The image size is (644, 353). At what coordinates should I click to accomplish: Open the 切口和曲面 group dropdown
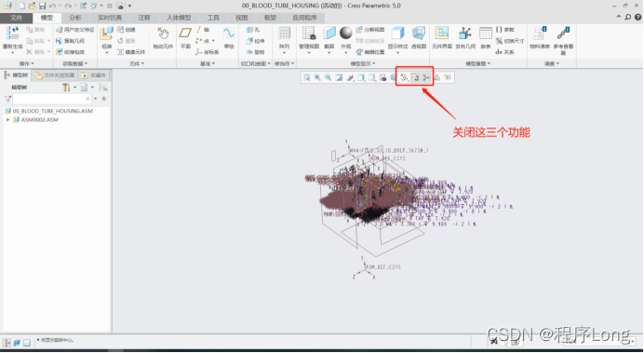[256, 63]
